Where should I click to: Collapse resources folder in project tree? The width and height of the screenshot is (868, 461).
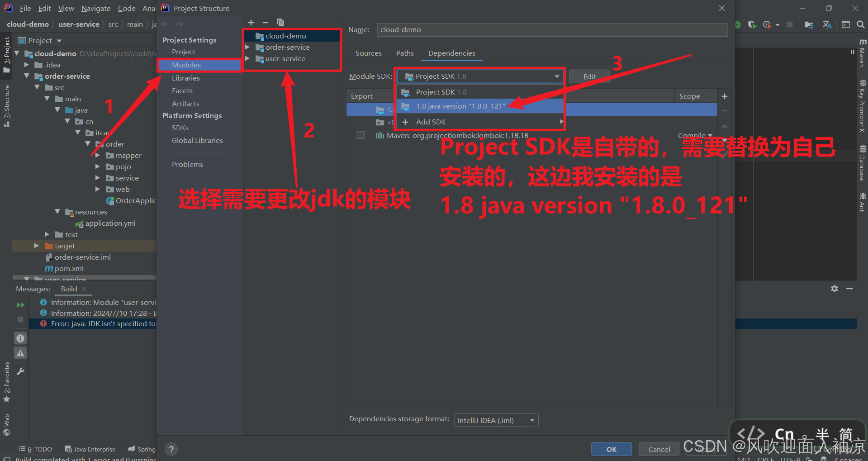point(57,212)
